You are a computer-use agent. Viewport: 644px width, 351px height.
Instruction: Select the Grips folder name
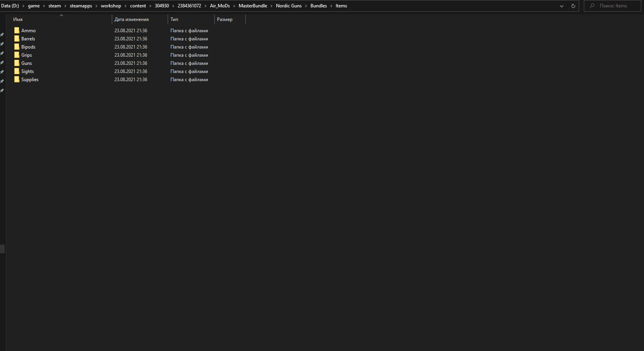click(26, 55)
